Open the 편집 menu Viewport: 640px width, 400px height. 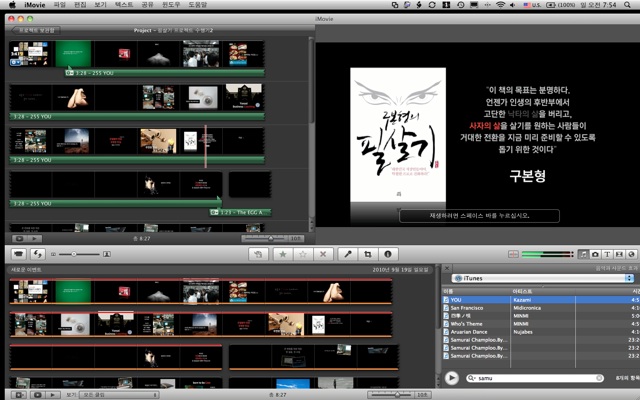click(80, 4)
